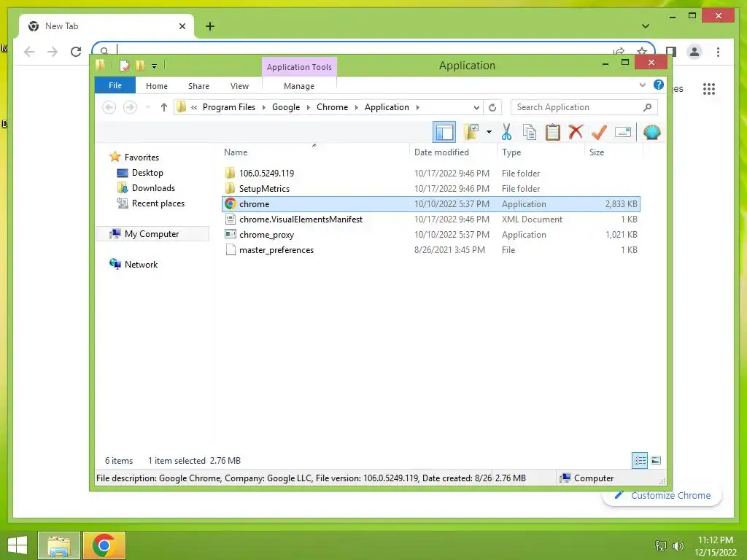Open the address bar history dropdown

[x=476, y=108]
